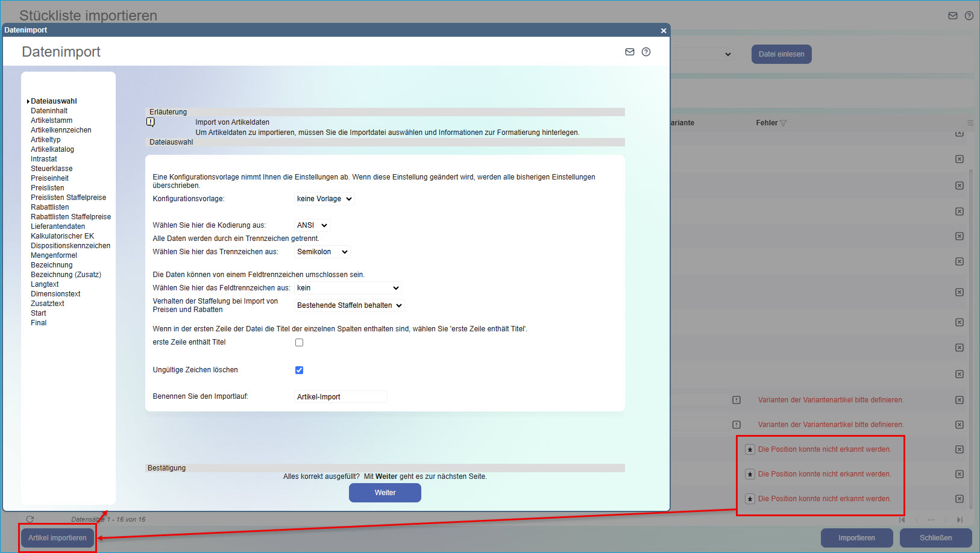Open the Feldtrennzeichen dropdown showing kein
The height and width of the screenshot is (553, 980).
point(348,288)
